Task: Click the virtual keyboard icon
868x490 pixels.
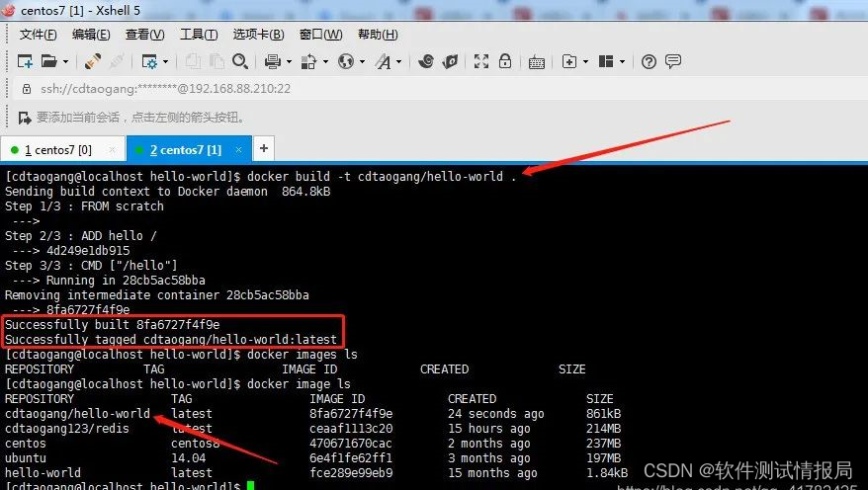Action: (537, 62)
